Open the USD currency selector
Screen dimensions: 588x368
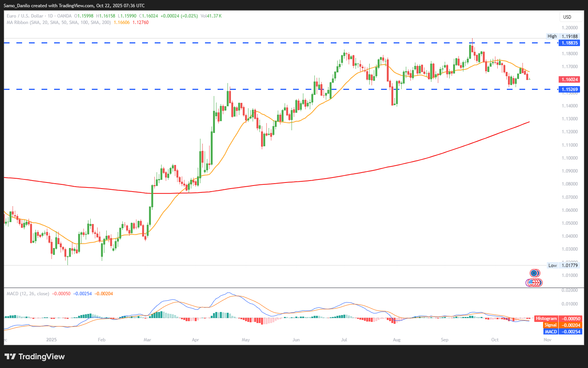pyautogui.click(x=570, y=17)
